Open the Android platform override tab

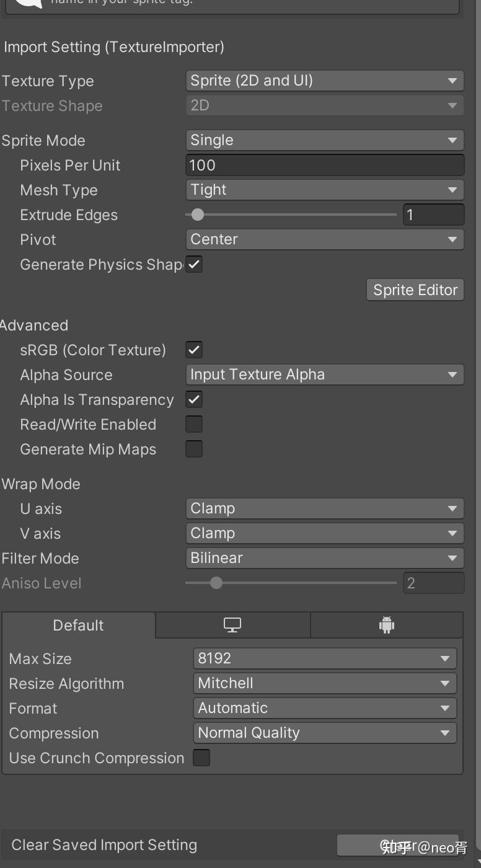pos(386,625)
